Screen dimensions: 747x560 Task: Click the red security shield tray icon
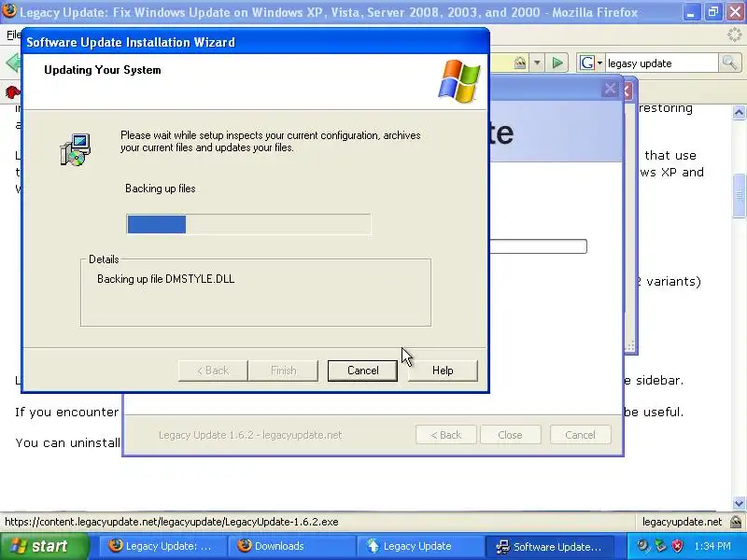[x=677, y=546]
